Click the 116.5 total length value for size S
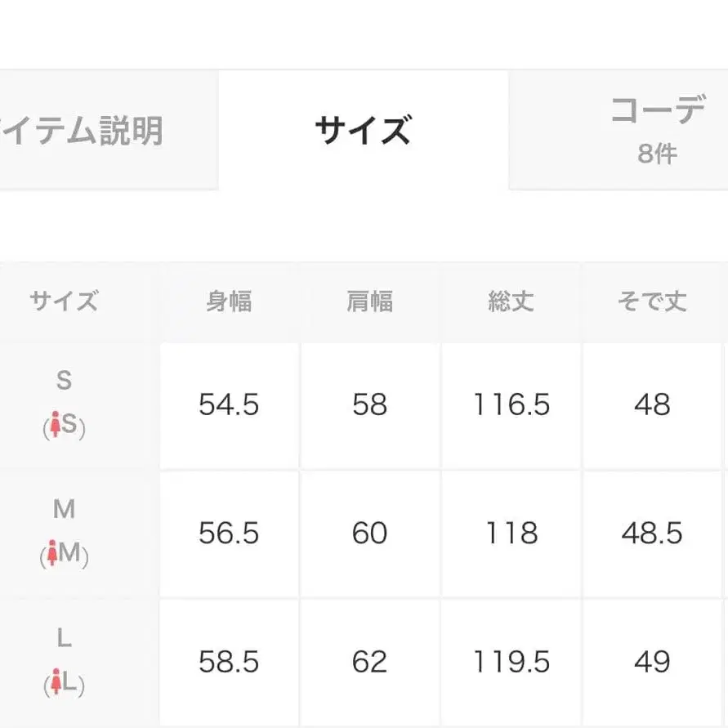This screenshot has width=728, height=728. [510, 404]
